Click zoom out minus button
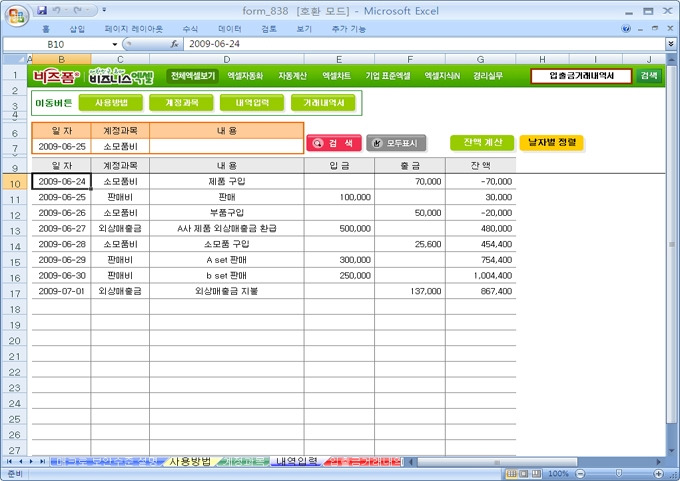This screenshot has width=680, height=481. [x=580, y=474]
